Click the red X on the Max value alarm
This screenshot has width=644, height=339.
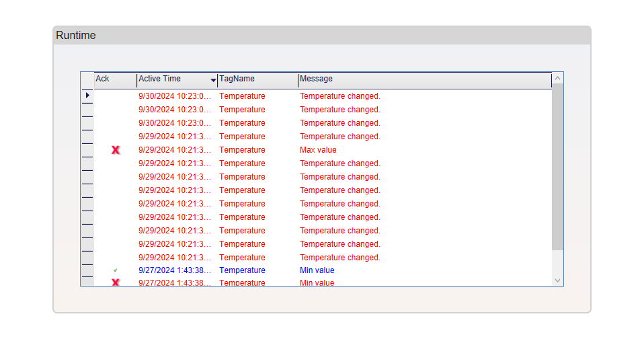pos(116,150)
